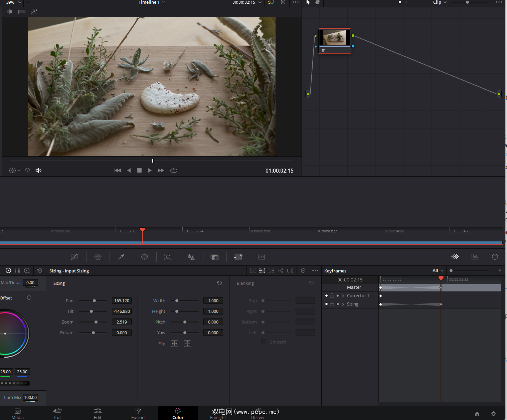
Task: Jump to the first frame
Action: [x=118, y=170]
